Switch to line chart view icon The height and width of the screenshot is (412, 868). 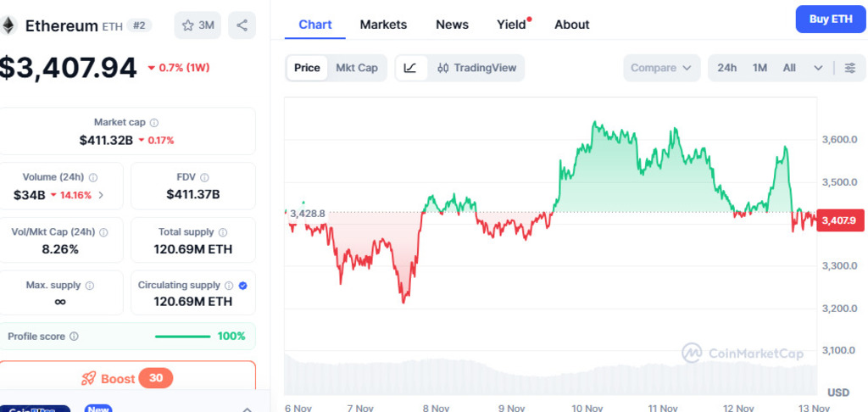click(x=410, y=68)
